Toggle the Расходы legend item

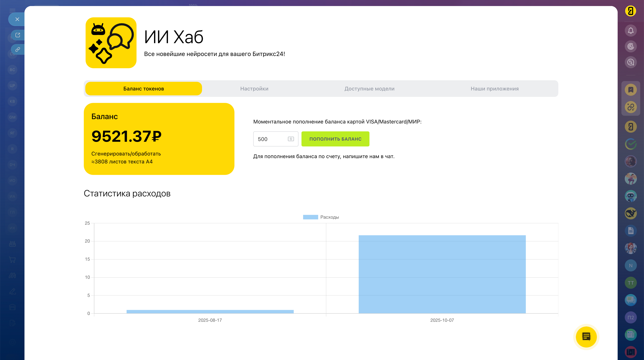[321, 217]
